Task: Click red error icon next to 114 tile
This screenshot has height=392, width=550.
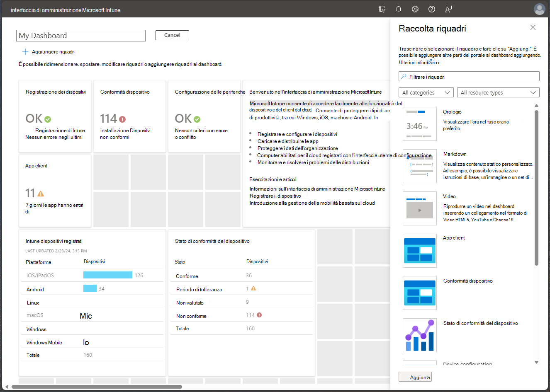Action: 122,119
